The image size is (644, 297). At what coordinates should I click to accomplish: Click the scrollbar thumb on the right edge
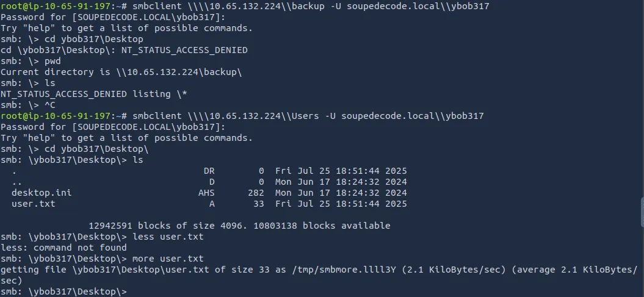pos(641,213)
